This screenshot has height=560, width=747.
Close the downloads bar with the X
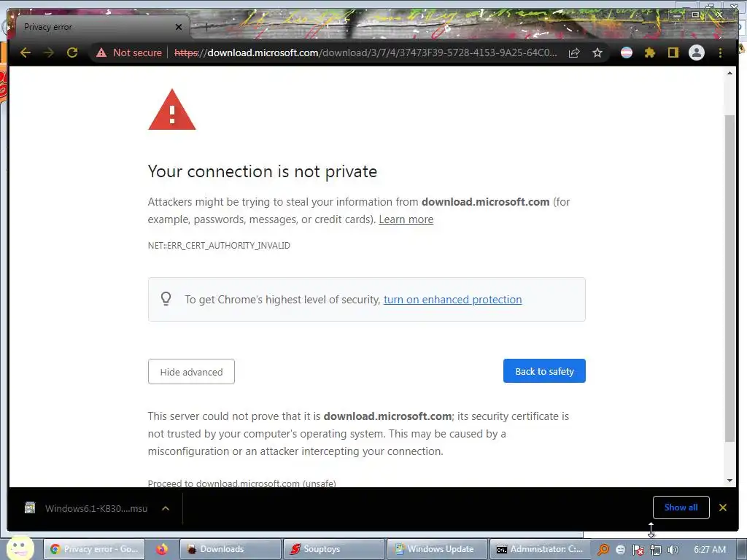pos(723,507)
